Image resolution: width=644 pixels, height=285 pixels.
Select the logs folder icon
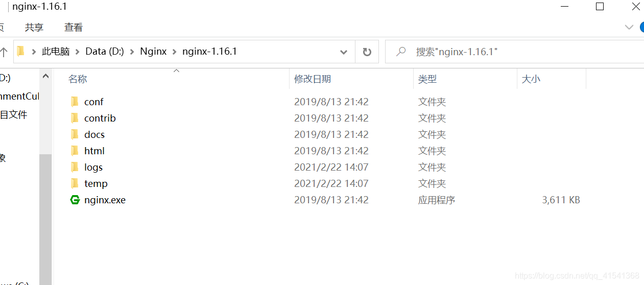click(x=75, y=167)
